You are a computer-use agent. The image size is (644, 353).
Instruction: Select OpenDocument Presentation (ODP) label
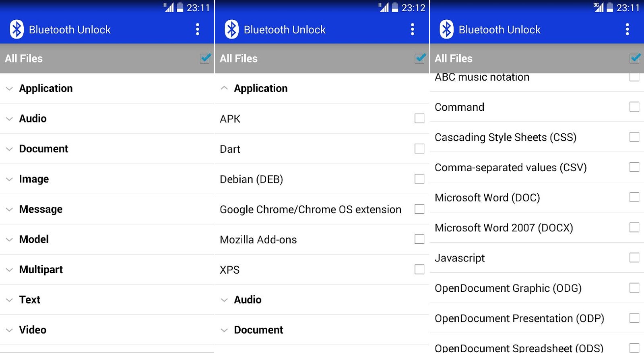click(520, 319)
